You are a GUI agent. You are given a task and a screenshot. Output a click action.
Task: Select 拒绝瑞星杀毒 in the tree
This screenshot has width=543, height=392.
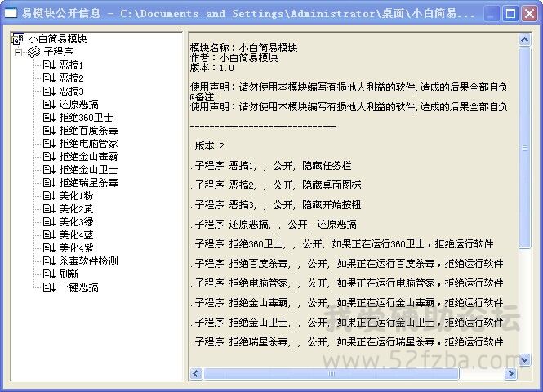pyautogui.click(x=88, y=182)
